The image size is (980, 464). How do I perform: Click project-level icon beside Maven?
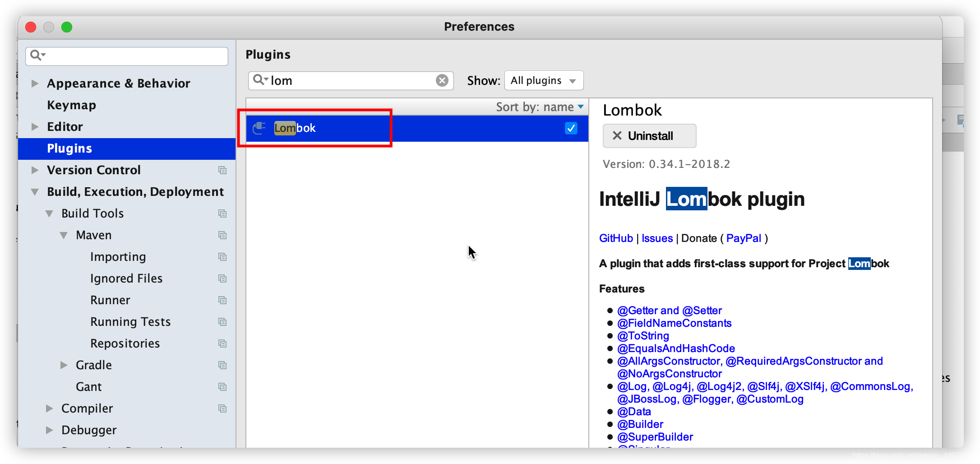pyautogui.click(x=222, y=235)
